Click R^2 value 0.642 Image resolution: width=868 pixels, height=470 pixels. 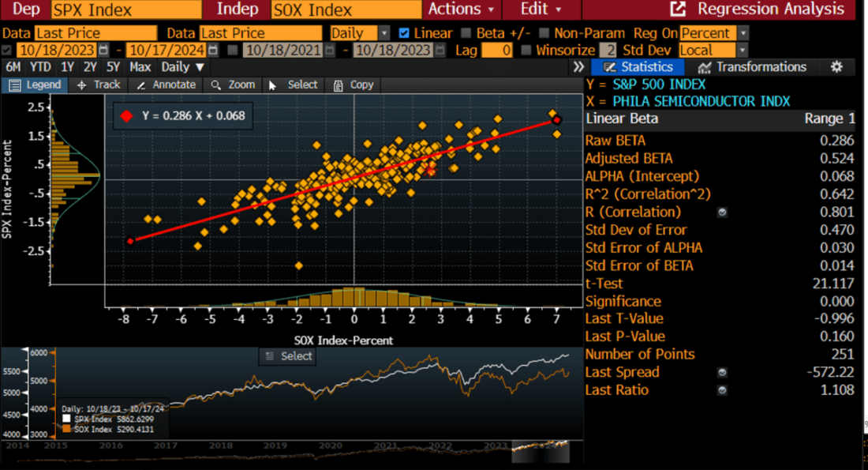(x=836, y=194)
